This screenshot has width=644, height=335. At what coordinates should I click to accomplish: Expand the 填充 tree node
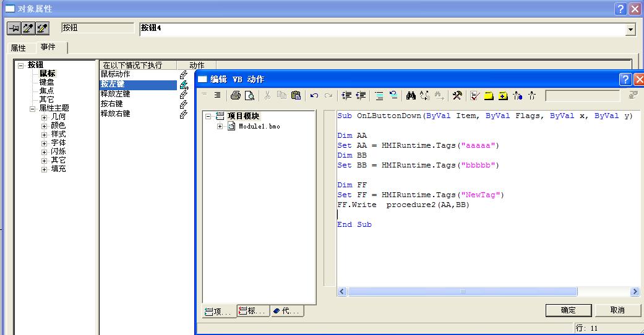pos(44,169)
